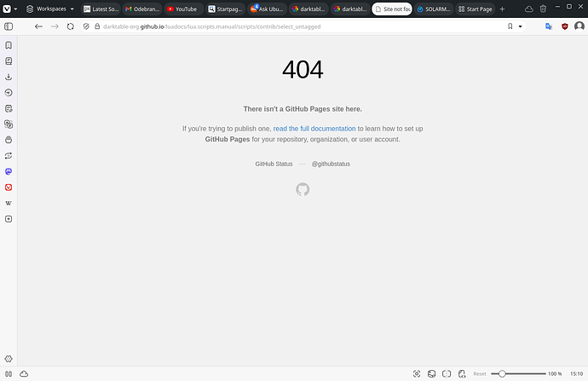Screen dimensions: 588x381
Task: Open the @githubstatus link
Action: 331,164
